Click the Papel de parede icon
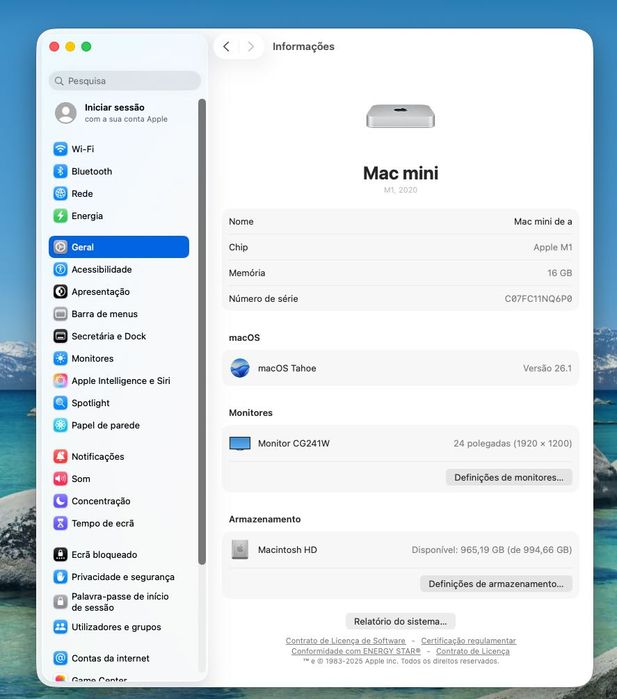The width and height of the screenshot is (617, 699). click(60, 425)
